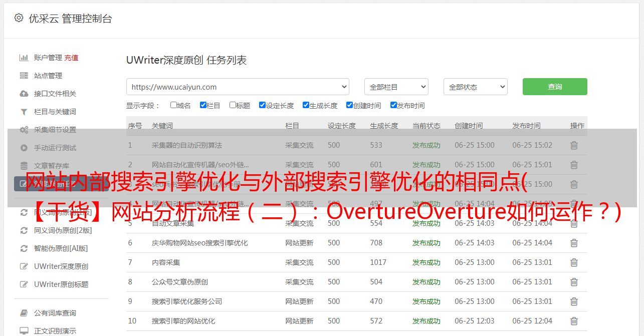This screenshot has height=336, width=644.
Task: Click keyword 搜索引擎优化服务公司
Action: coord(187,301)
